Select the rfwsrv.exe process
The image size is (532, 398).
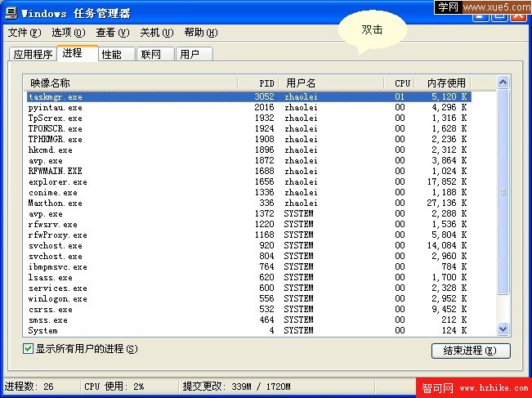pyautogui.click(x=249, y=224)
